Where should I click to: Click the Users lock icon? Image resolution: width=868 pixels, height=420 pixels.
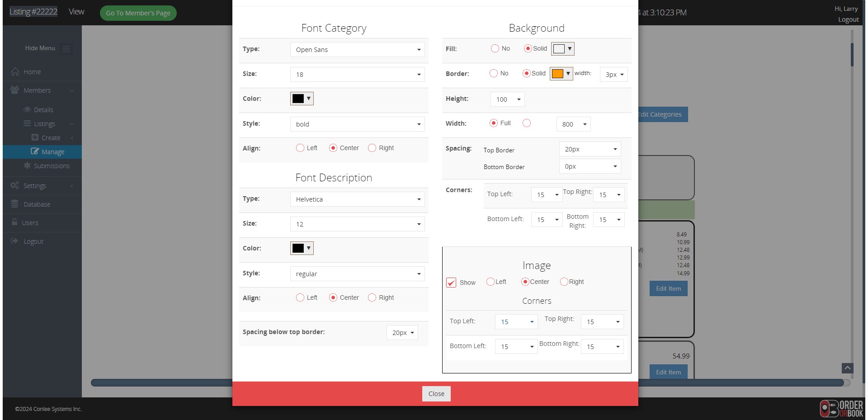coord(14,222)
